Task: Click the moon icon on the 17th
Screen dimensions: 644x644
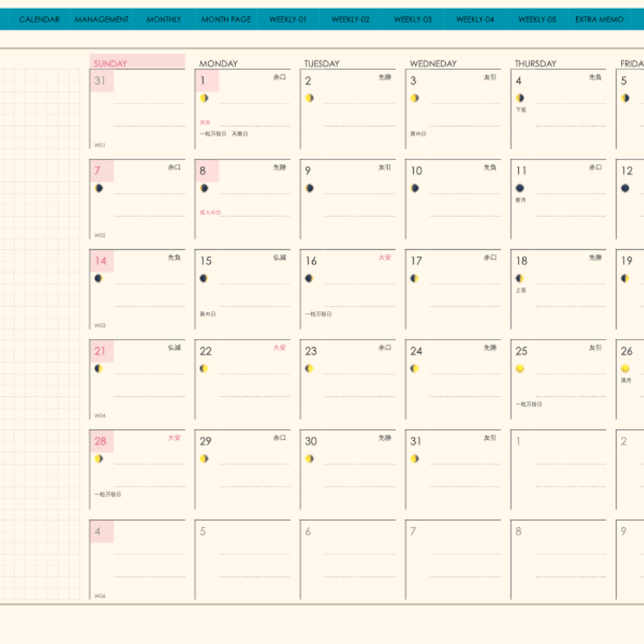Action: (414, 278)
